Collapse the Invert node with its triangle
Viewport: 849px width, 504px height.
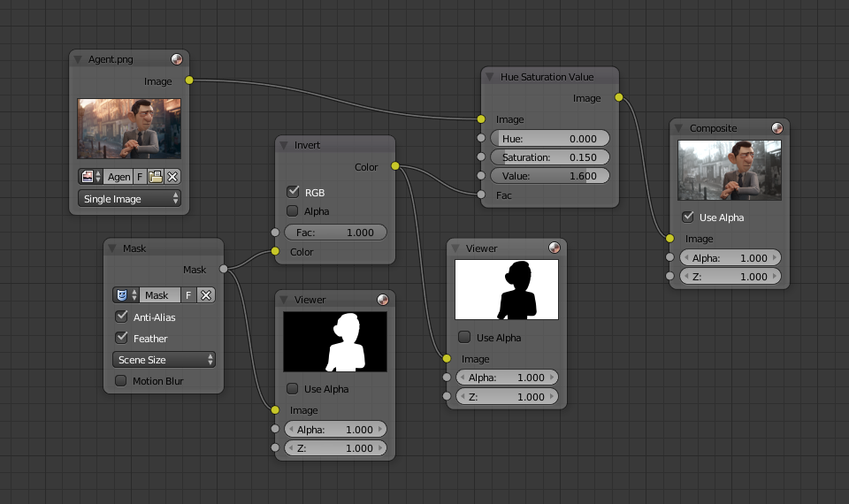tap(284, 145)
